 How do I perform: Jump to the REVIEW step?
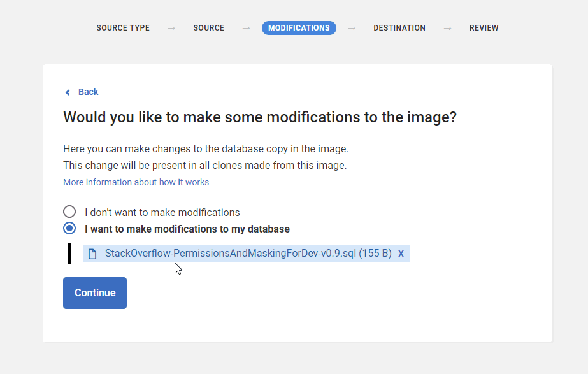pos(484,28)
